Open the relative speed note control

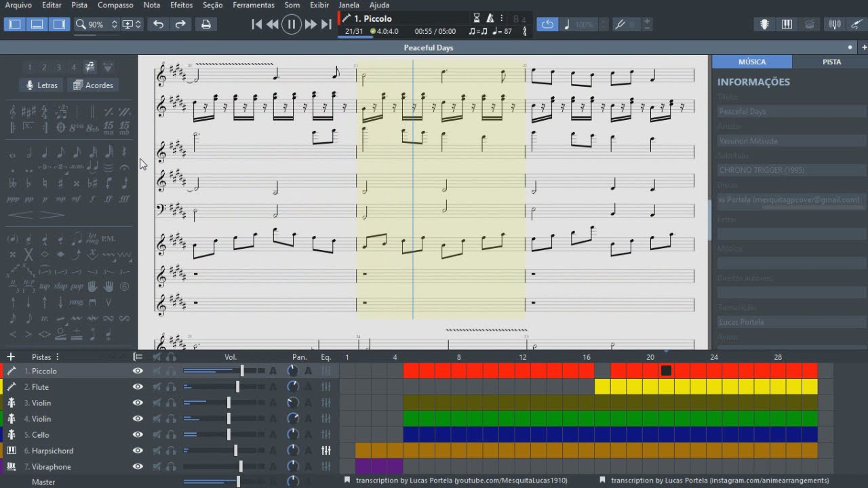tap(567, 24)
